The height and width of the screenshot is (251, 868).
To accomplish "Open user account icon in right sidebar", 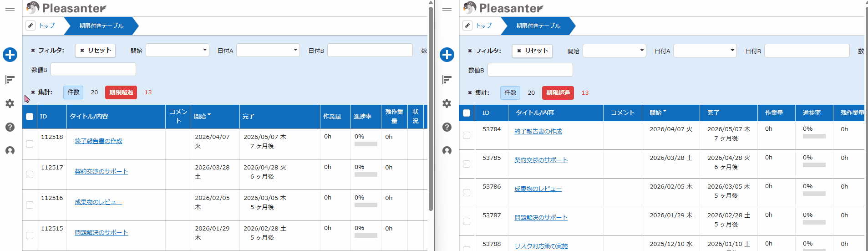I will pos(447,151).
